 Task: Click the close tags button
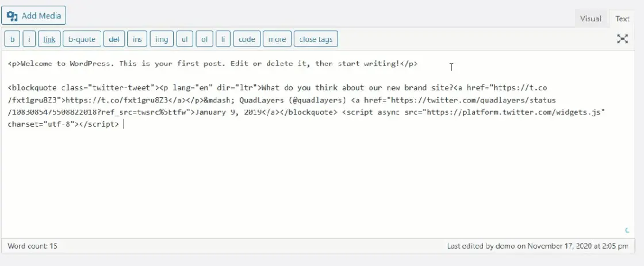pyautogui.click(x=316, y=40)
